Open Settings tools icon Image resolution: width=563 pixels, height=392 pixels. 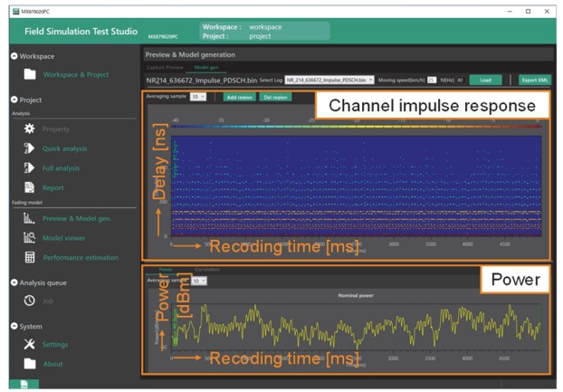click(30, 344)
